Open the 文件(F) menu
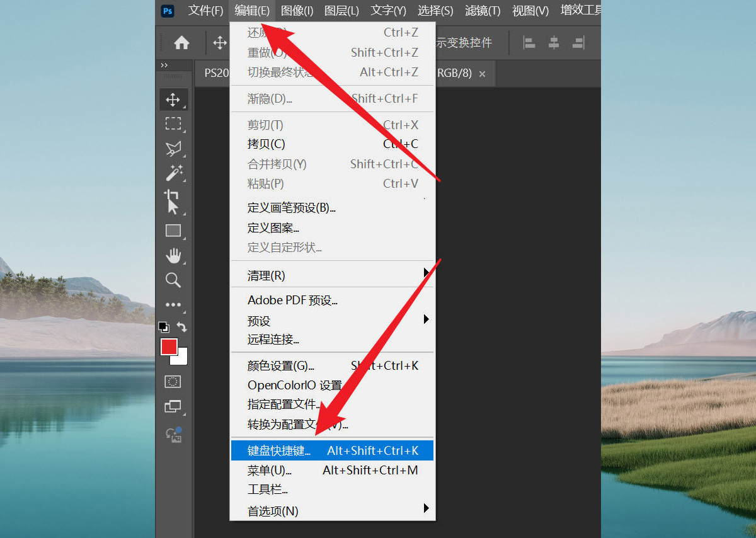This screenshot has width=756, height=538. [206, 11]
